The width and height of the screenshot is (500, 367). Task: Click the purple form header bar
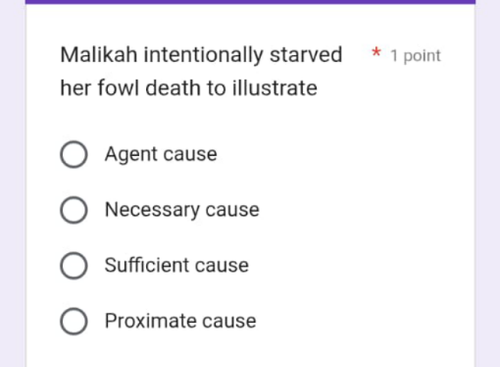(250, 2)
